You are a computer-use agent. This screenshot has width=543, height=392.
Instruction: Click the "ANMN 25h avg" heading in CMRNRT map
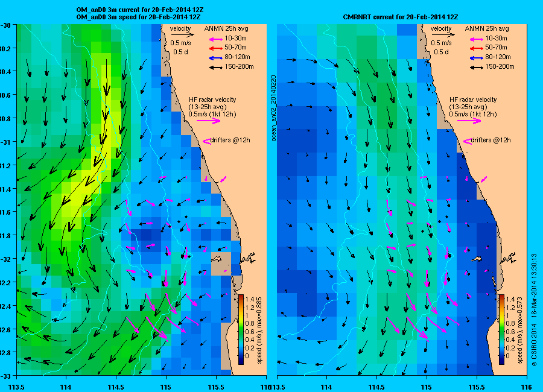[487, 29]
